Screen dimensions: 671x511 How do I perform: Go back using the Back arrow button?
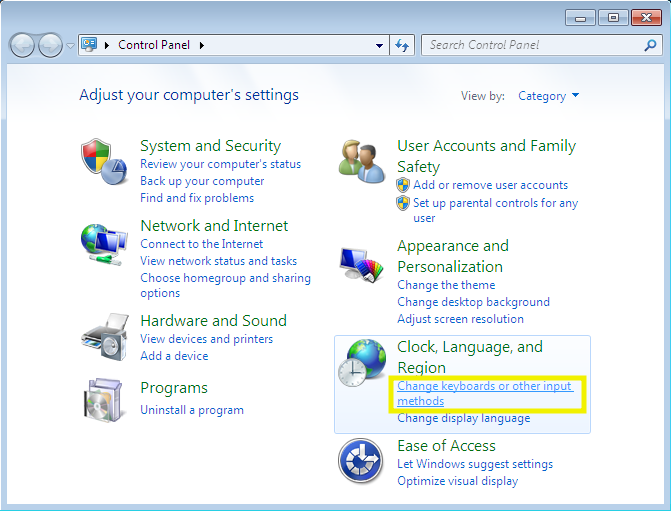[23, 45]
